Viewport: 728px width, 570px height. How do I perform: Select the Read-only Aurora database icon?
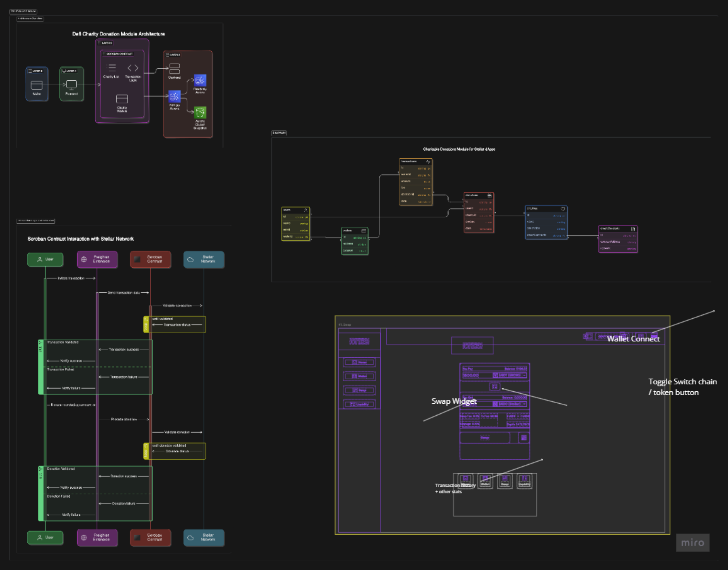coord(200,80)
